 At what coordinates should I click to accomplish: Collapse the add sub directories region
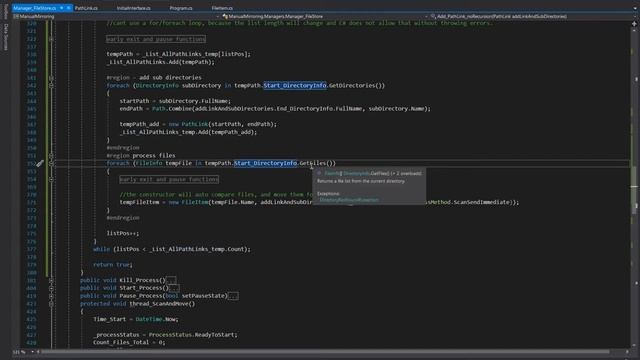point(51,78)
